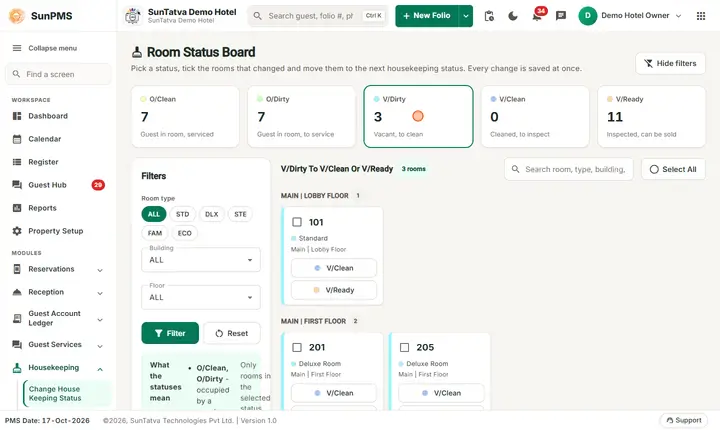The height and width of the screenshot is (430, 720).
Task: Open notifications bell with 34 badge
Action: [537, 16]
